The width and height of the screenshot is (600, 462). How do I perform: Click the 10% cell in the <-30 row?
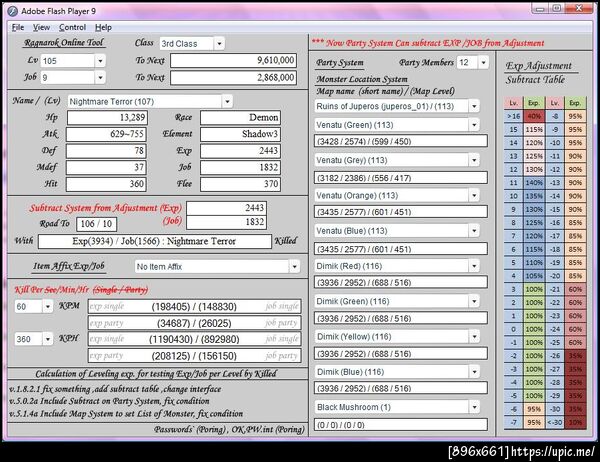[575, 422]
